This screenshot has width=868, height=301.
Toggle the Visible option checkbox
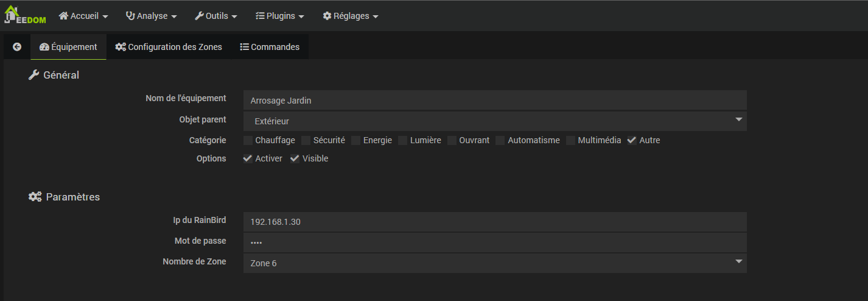click(295, 158)
